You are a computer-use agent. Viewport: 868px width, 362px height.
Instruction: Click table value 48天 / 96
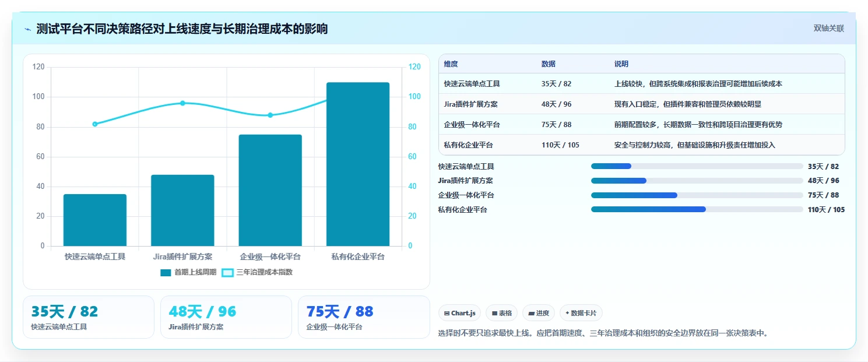point(556,104)
